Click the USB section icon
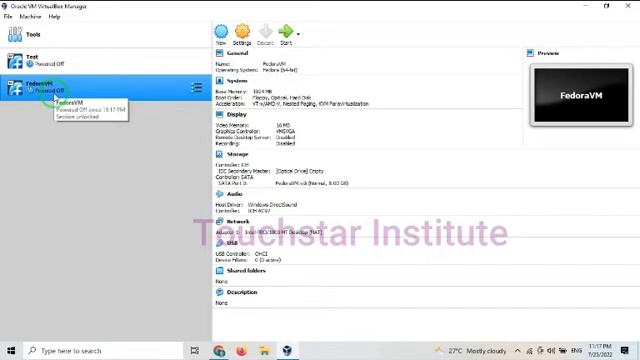The image size is (640, 360). coord(220,243)
